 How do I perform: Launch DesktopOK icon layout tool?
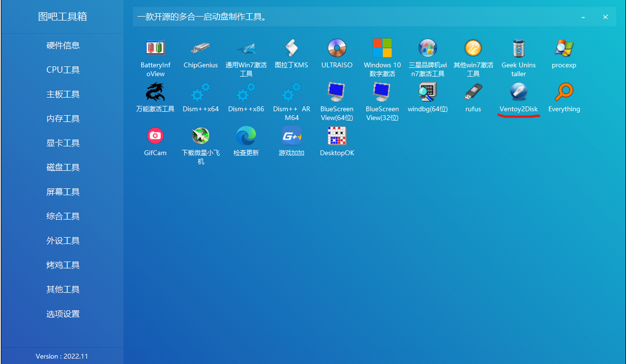pyautogui.click(x=336, y=137)
